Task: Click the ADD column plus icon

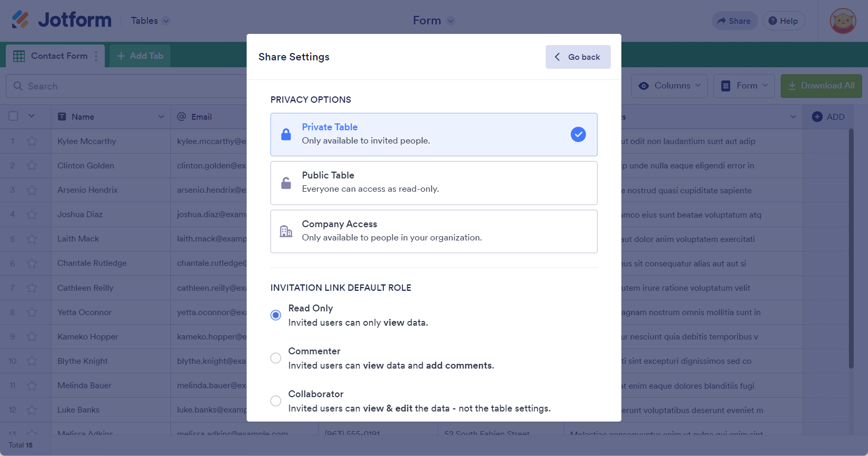Action: [x=817, y=117]
